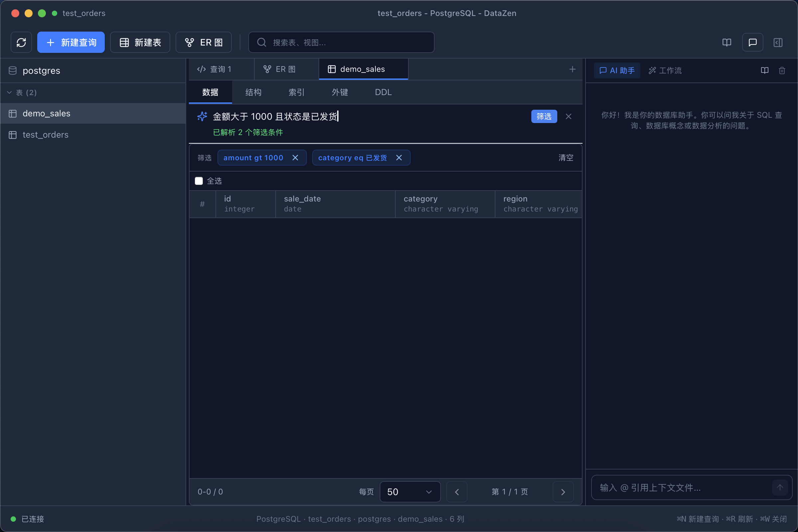
Task: Open the DDL sub-tab
Action: tap(383, 92)
